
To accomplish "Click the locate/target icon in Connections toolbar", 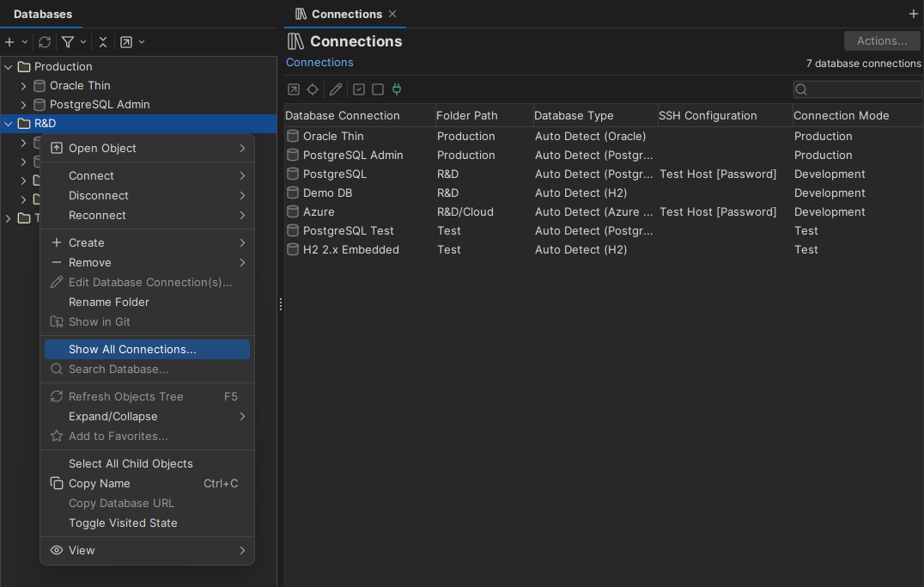I will [x=313, y=89].
